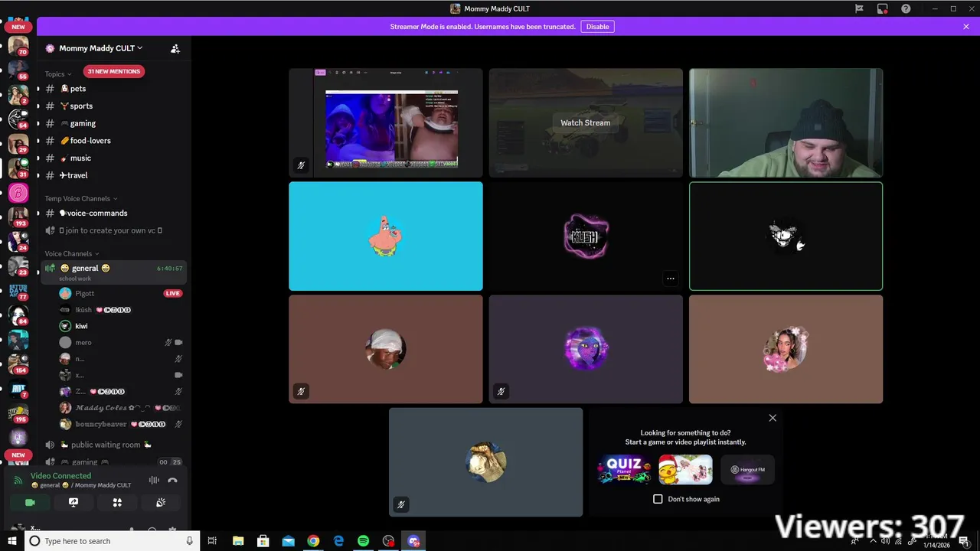Screen dimensions: 980x551
Task: Close the activity suggestion card
Action: click(773, 418)
